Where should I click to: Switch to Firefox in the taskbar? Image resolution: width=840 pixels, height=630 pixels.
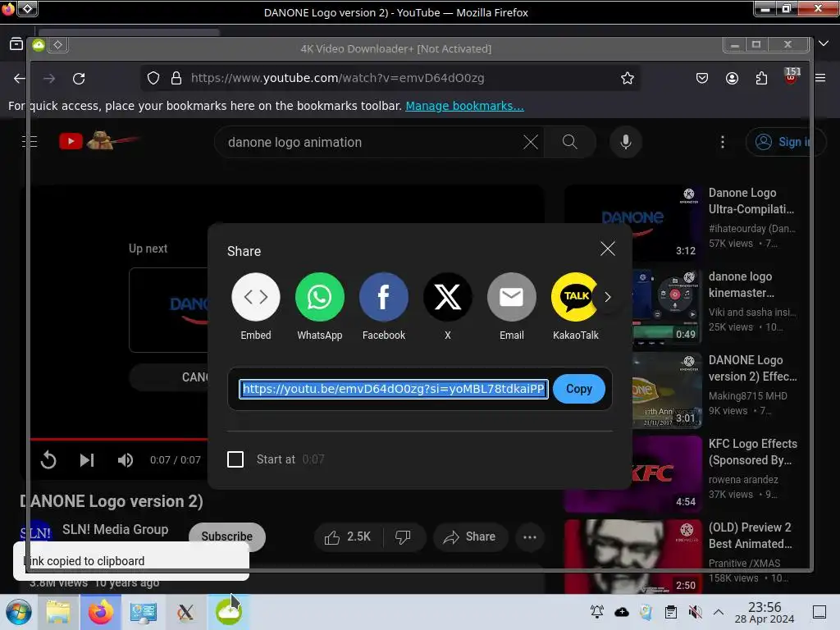click(x=101, y=612)
